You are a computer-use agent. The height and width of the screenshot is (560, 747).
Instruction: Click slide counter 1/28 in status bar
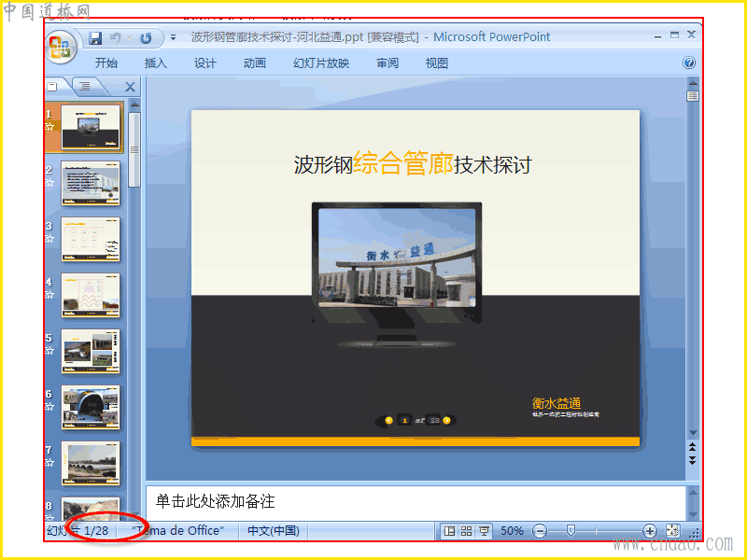pos(96,530)
